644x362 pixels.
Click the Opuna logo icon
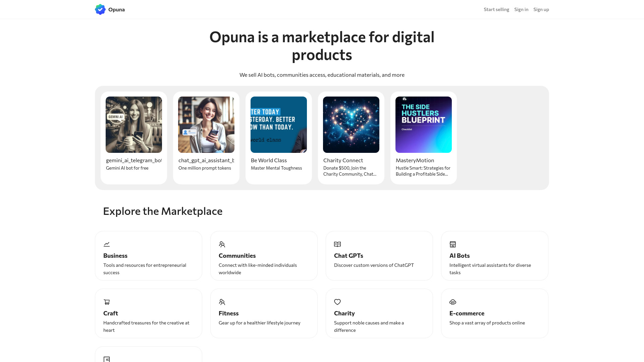(100, 9)
